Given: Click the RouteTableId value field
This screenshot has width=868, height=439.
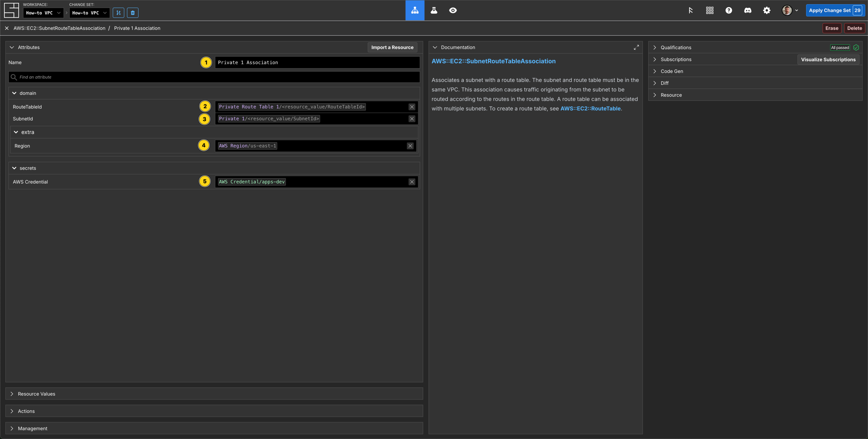Looking at the screenshot, I should pos(316,107).
